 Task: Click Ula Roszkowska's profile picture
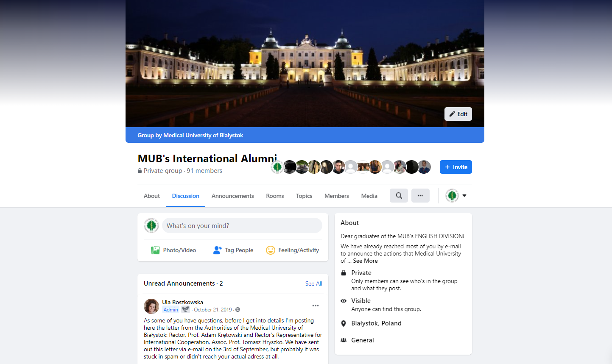coord(151,306)
